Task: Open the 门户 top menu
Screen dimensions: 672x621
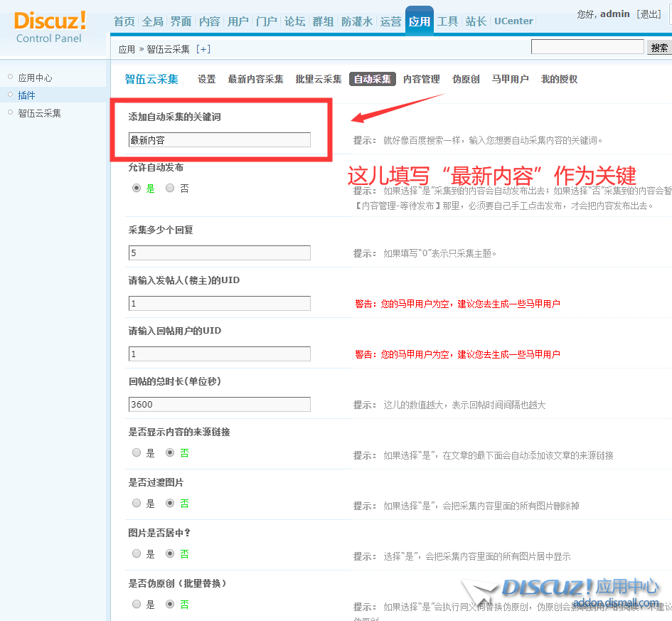Action: 266,21
